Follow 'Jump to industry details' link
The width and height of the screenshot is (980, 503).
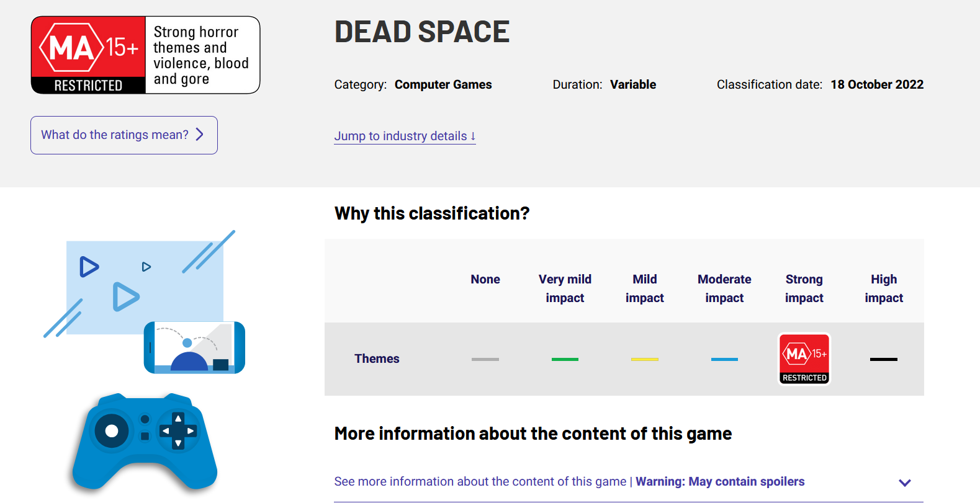click(405, 136)
